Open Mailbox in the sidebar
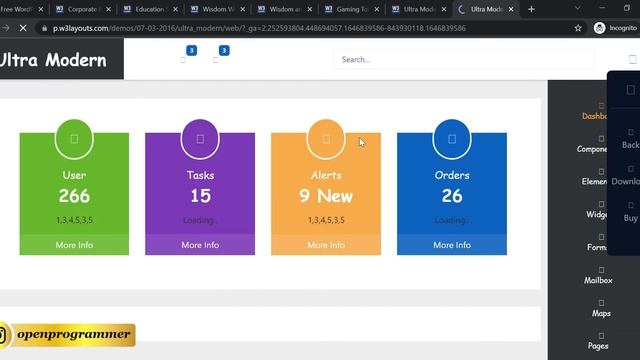640x360 pixels. tap(598, 280)
